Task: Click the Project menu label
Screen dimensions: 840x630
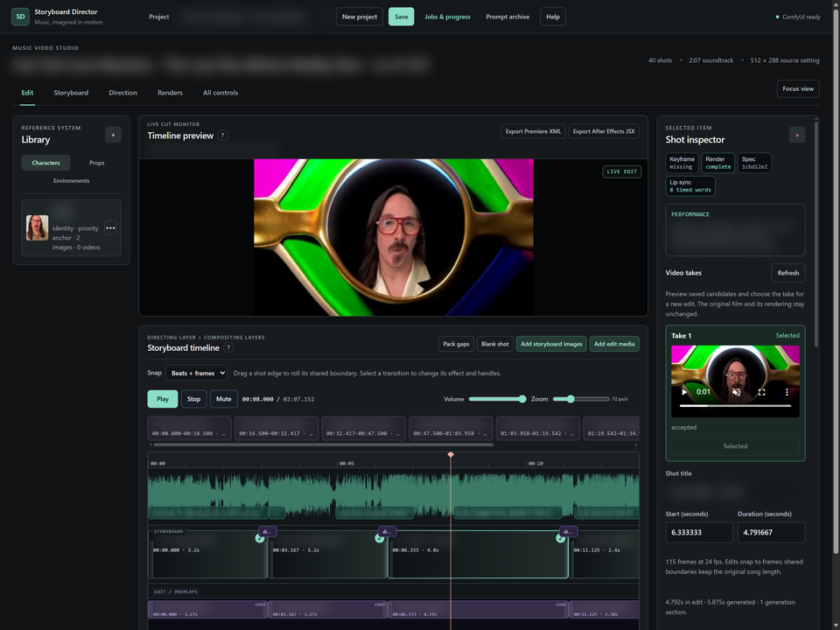Action: pyautogui.click(x=158, y=17)
